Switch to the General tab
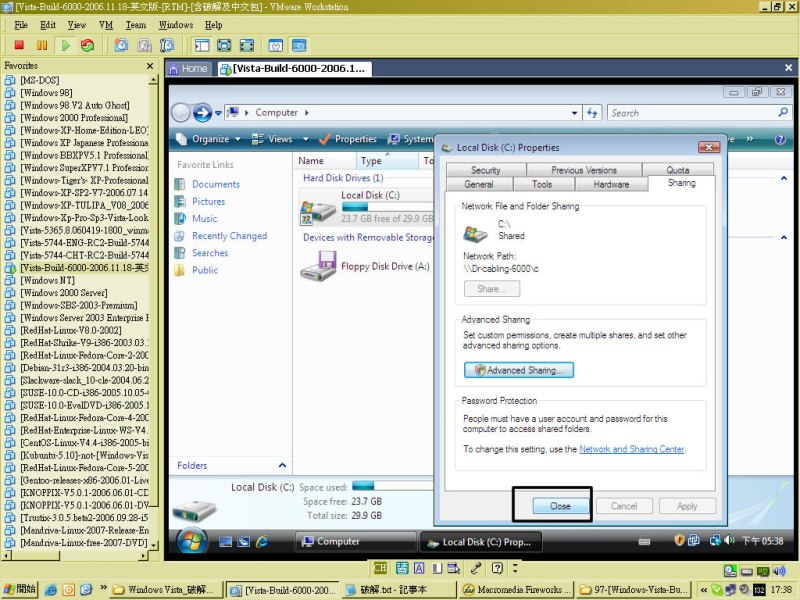 pyautogui.click(x=479, y=184)
